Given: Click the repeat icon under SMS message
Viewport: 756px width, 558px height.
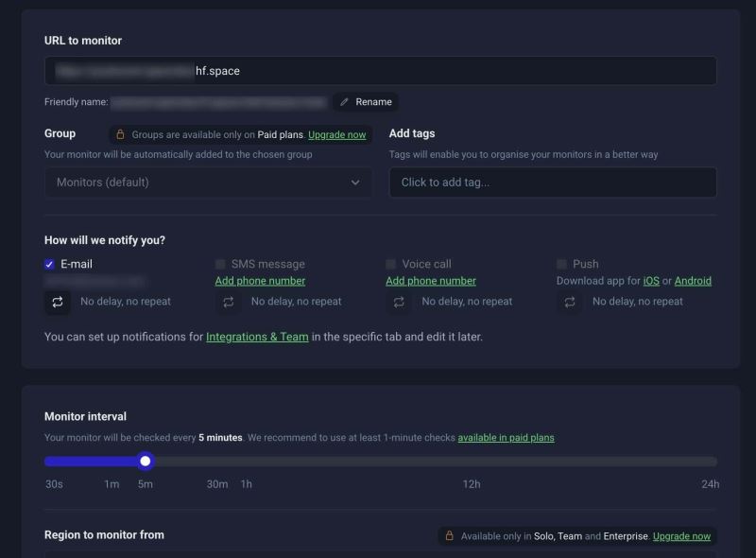Looking at the screenshot, I should click(x=228, y=302).
